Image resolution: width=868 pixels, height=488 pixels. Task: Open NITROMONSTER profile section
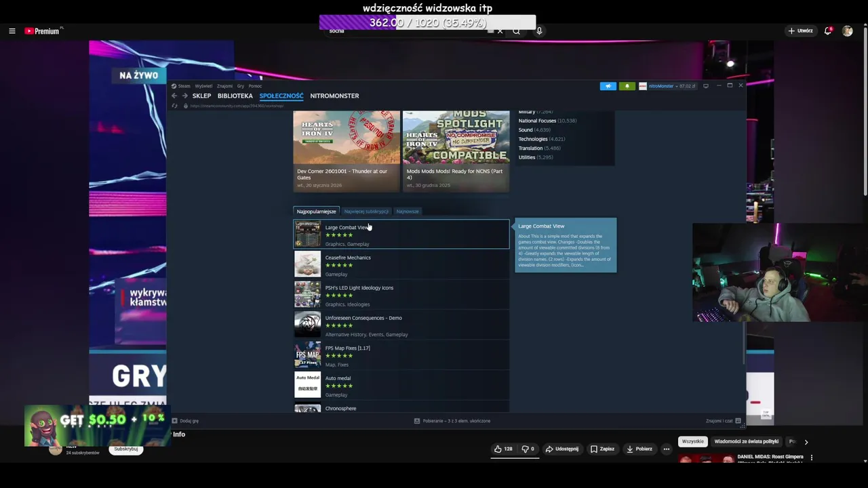point(334,96)
